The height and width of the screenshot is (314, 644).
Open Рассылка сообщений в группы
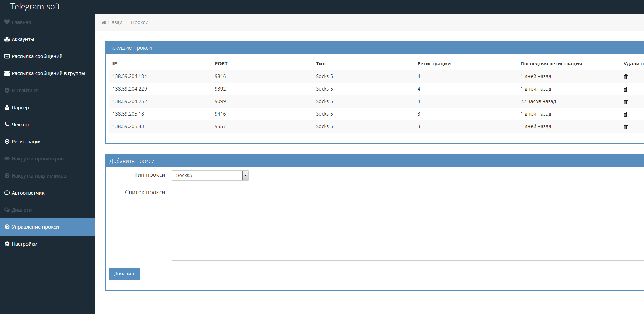click(x=48, y=73)
